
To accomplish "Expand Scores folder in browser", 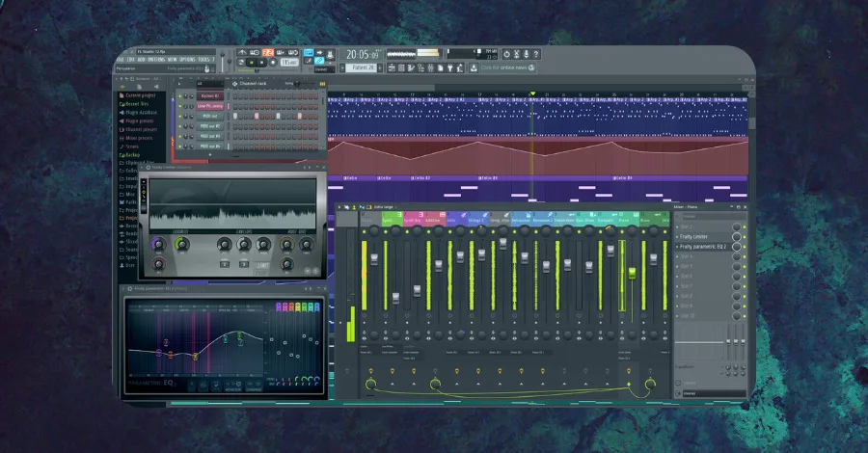I will coord(129,147).
